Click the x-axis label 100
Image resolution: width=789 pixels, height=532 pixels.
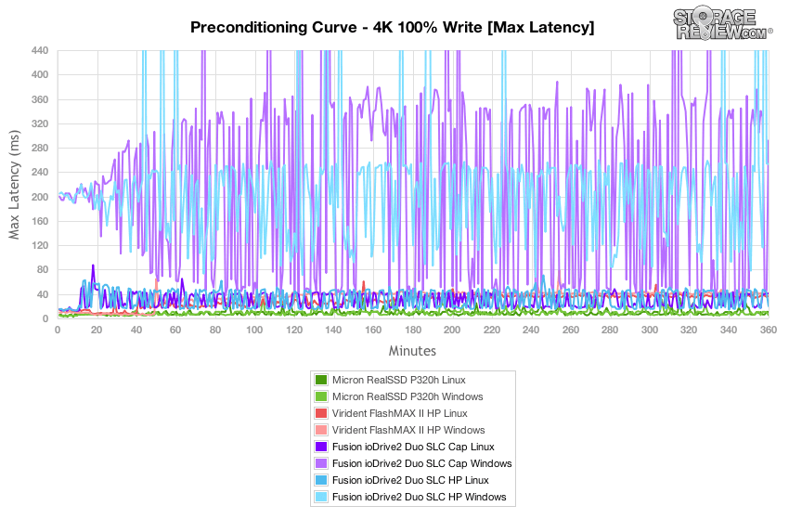[x=254, y=331]
